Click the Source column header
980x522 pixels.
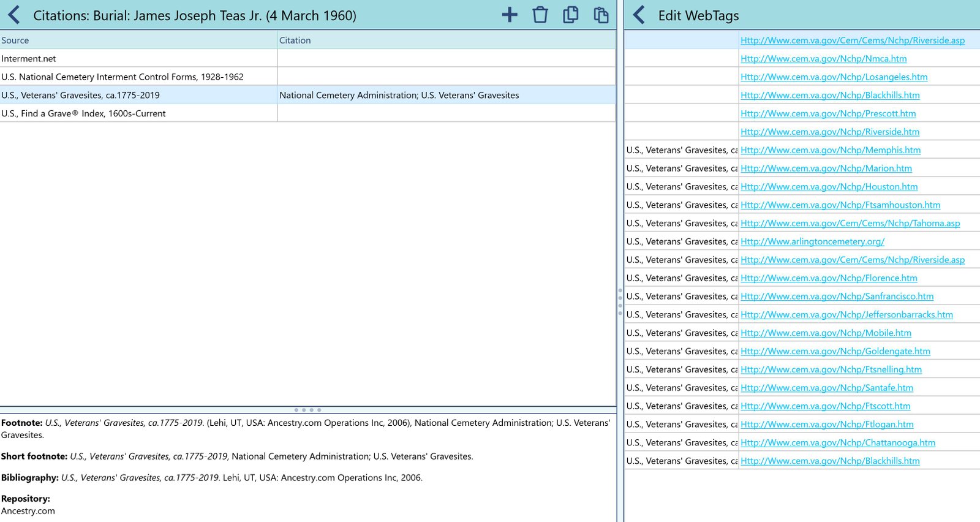tap(138, 40)
